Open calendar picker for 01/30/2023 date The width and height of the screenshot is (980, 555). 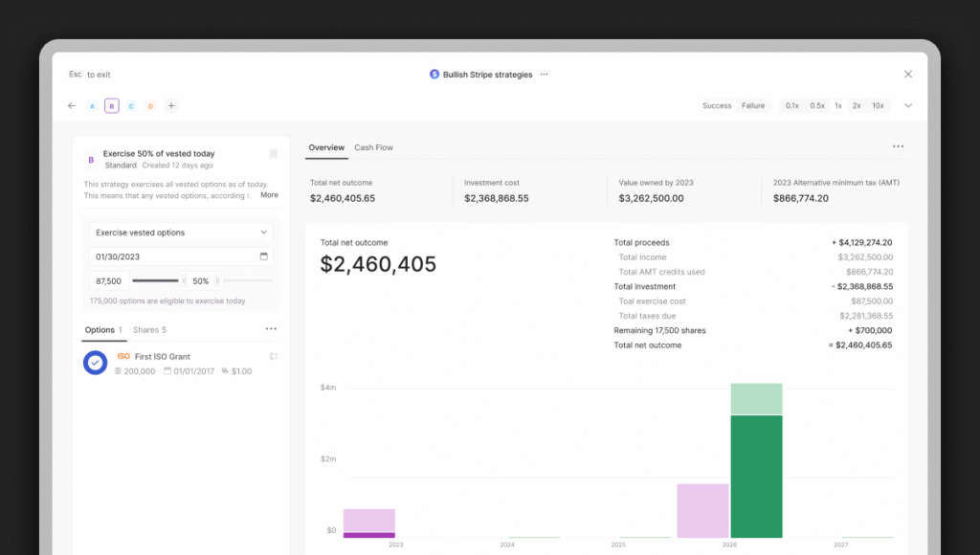click(x=263, y=256)
